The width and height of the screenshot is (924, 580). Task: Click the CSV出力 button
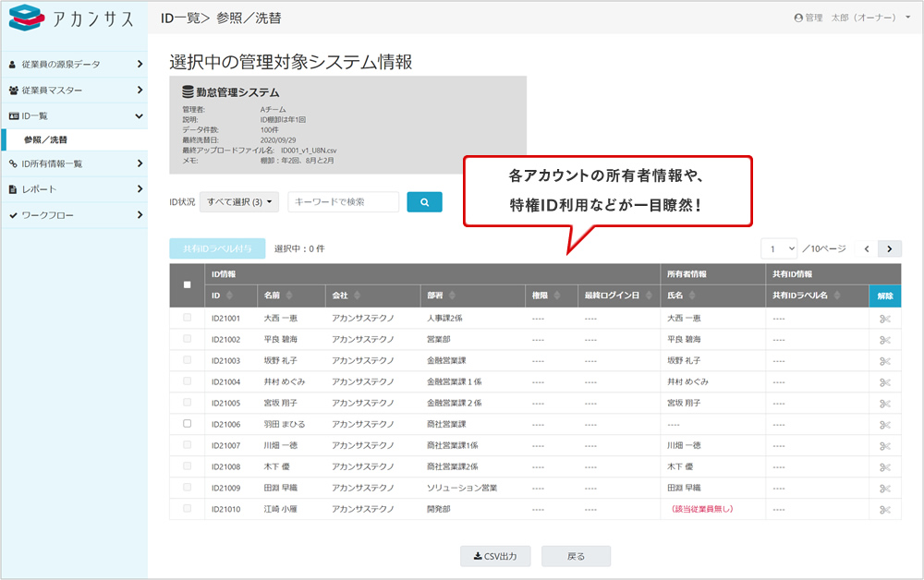[x=495, y=555]
